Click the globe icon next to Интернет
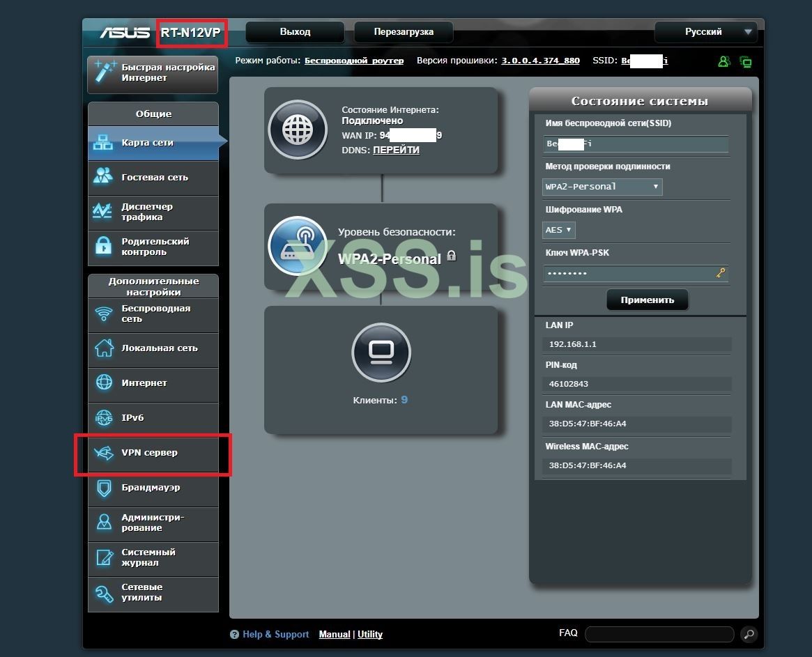The height and width of the screenshot is (657, 812). click(104, 382)
